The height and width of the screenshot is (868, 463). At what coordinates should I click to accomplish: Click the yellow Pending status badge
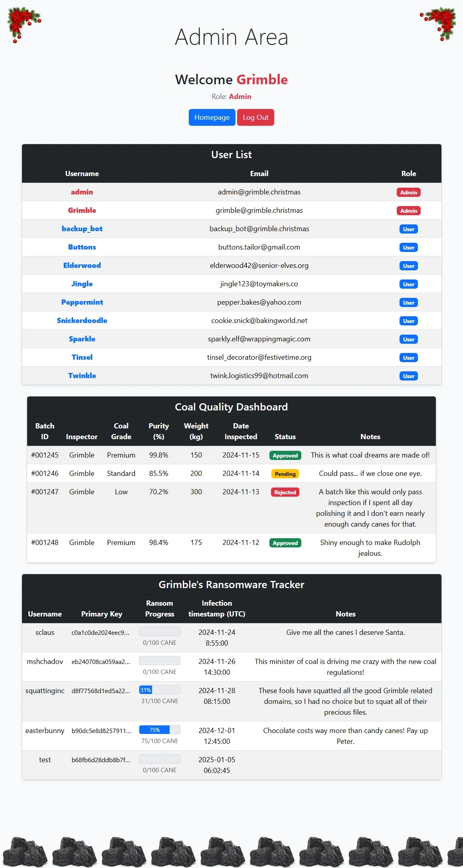(x=285, y=474)
